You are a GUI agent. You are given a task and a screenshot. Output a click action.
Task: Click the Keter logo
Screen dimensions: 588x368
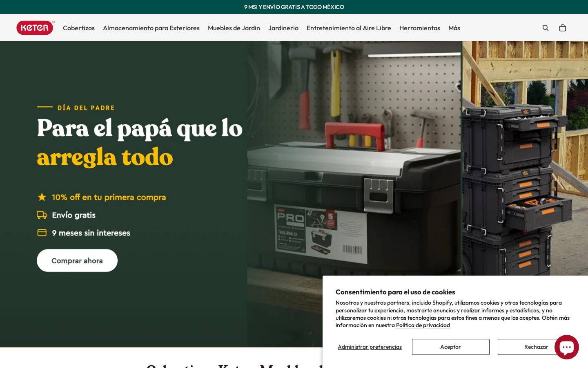pos(35,28)
